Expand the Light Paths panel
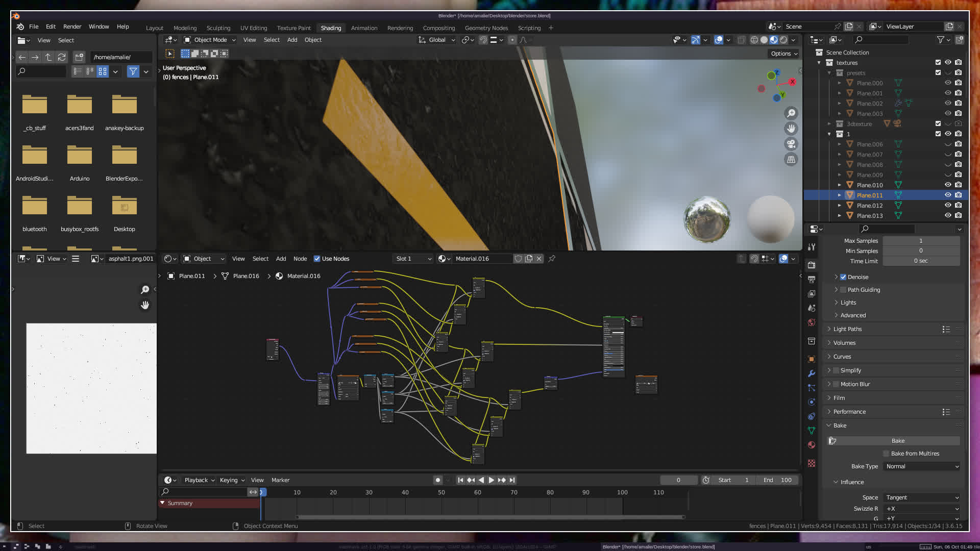The image size is (980, 551). [x=847, y=329]
